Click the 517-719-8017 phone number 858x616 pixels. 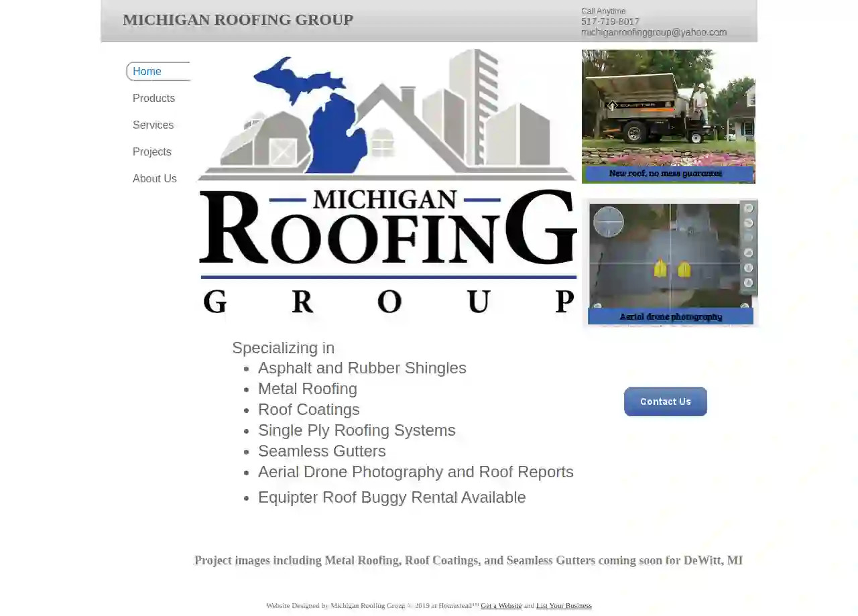pos(610,21)
